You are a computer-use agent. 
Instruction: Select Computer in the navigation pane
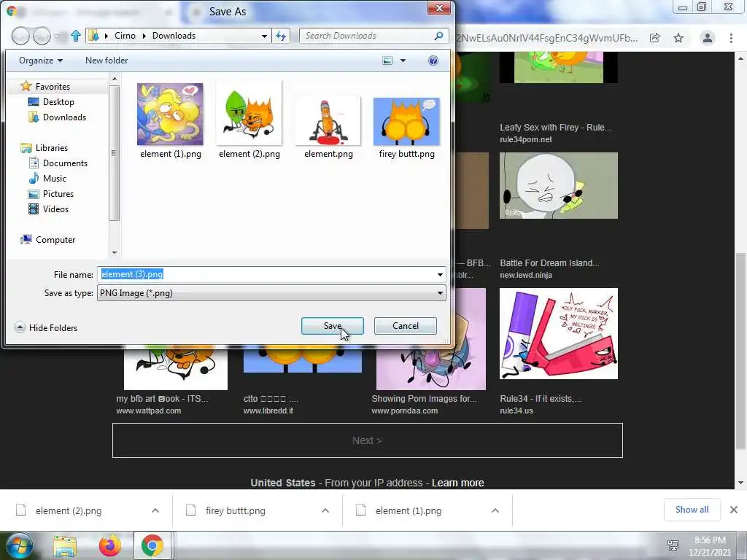[55, 239]
